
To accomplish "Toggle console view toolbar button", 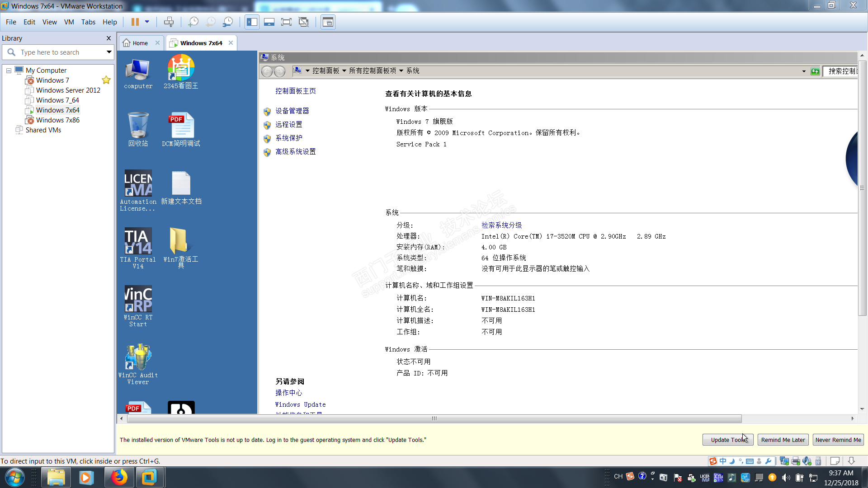I will click(328, 22).
